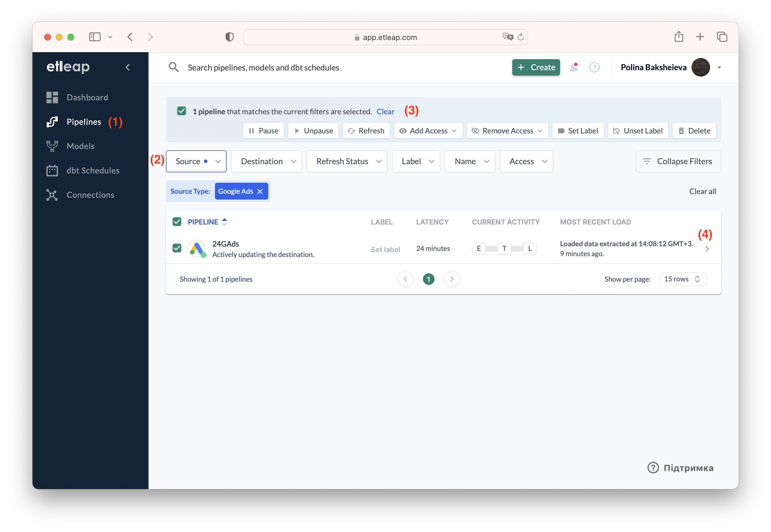The image size is (771, 532).
Task: Click the search magnifier icon
Action: point(174,68)
